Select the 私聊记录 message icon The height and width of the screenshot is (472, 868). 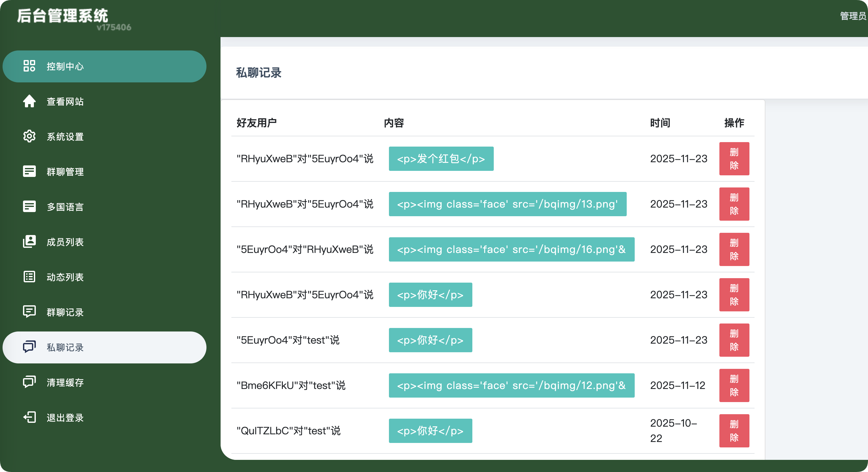click(29, 347)
